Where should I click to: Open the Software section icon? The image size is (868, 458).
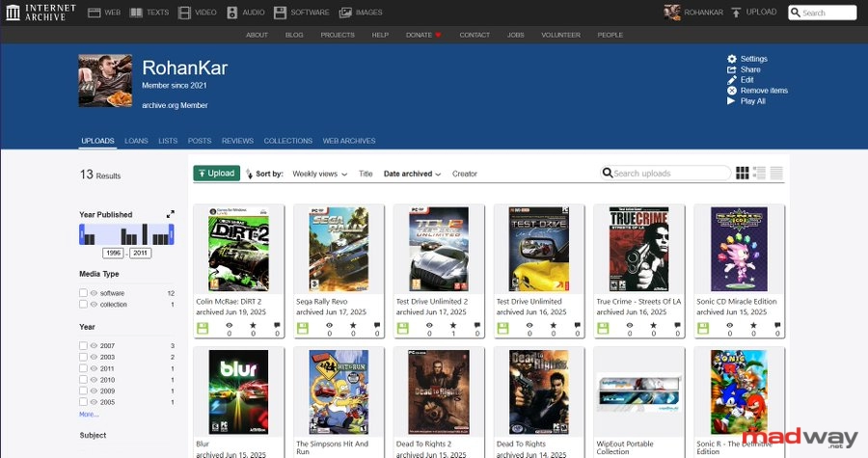(280, 13)
